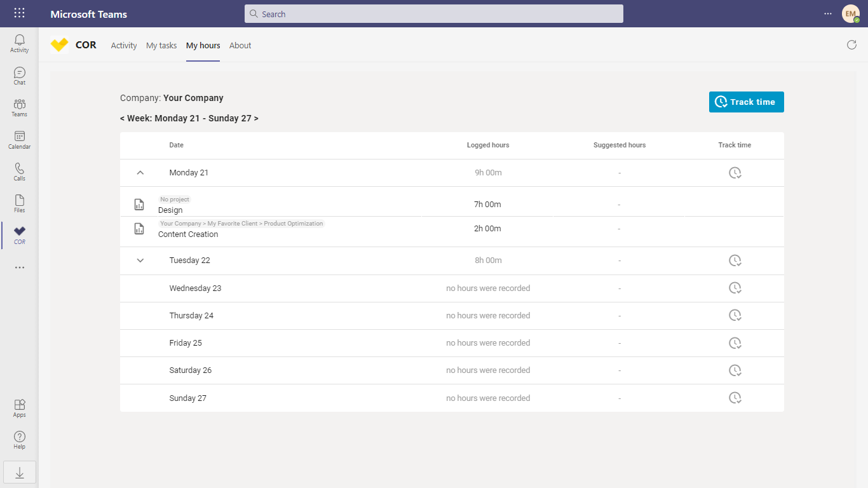Click the Tuesday 22 date label

[189, 261]
